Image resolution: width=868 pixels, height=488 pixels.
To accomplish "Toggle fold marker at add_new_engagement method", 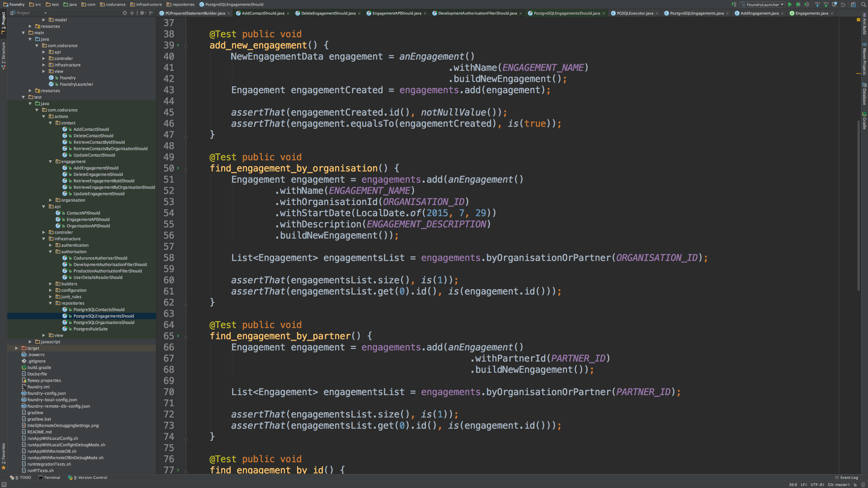I will click(x=186, y=47).
